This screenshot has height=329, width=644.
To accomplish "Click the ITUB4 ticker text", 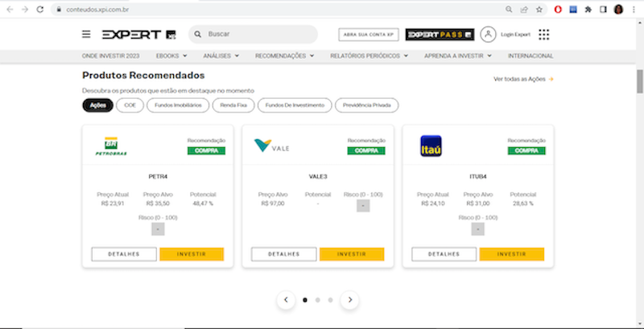I will (478, 177).
